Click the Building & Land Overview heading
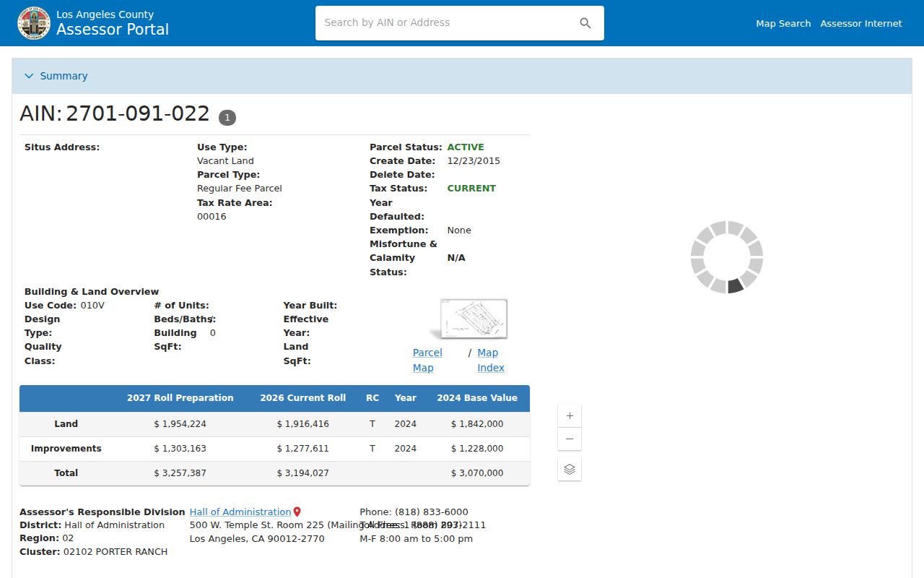Viewport: 924px width, 578px height. click(x=92, y=292)
